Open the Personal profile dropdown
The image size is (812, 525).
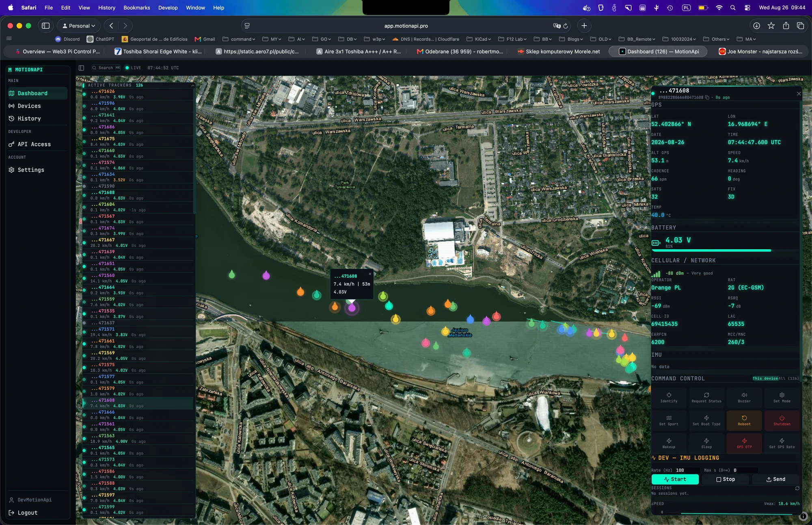click(79, 26)
